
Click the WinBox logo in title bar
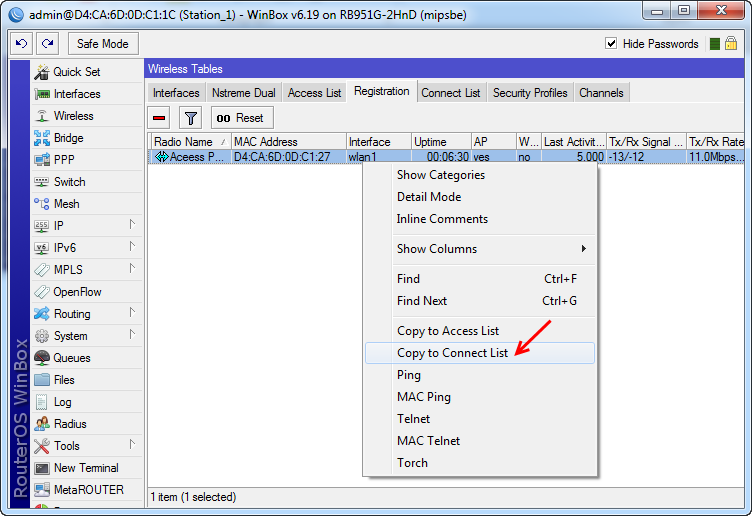point(16,14)
